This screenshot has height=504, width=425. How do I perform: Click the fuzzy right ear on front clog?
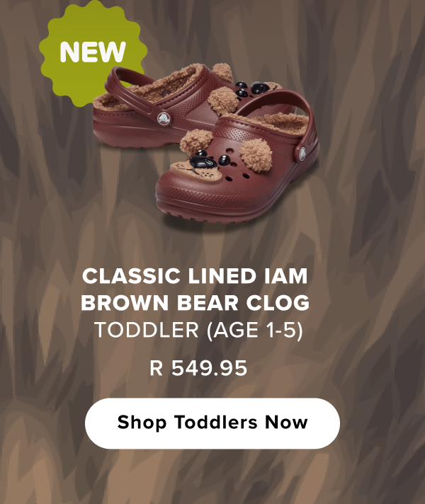coord(256,155)
